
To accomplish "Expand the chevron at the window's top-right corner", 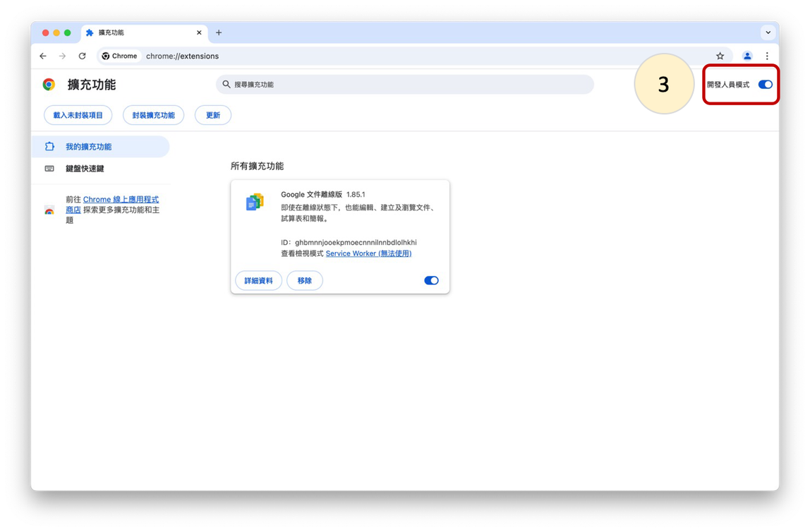I will coord(768,32).
